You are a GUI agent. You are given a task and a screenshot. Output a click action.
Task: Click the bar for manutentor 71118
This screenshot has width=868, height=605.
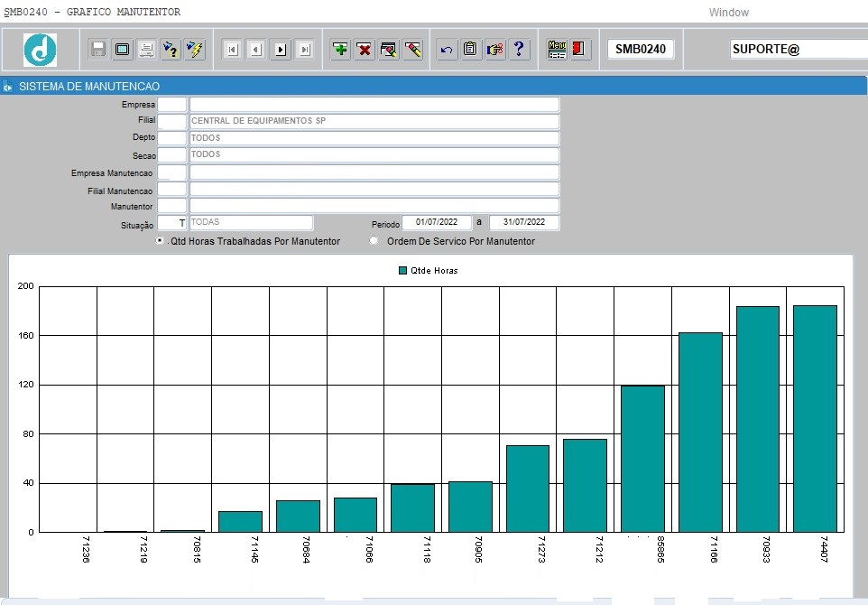[413, 508]
